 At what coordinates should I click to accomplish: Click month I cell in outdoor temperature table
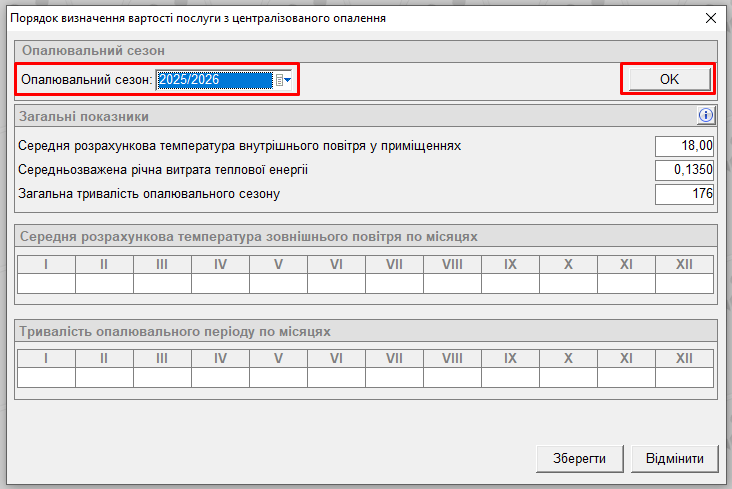pos(46,283)
